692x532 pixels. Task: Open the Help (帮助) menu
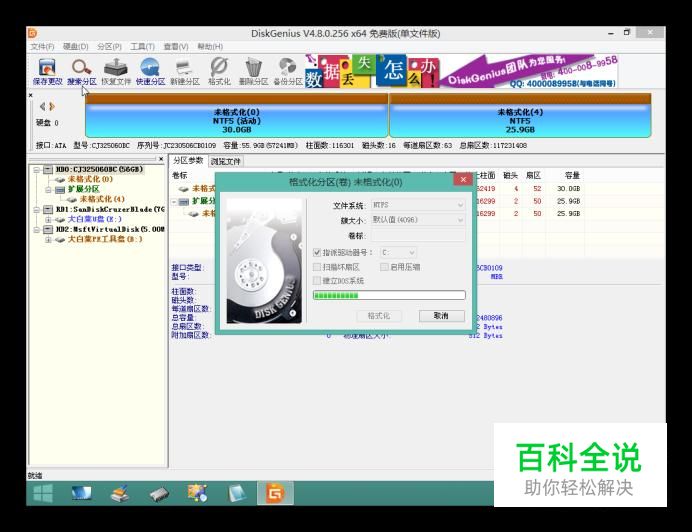tap(210, 46)
